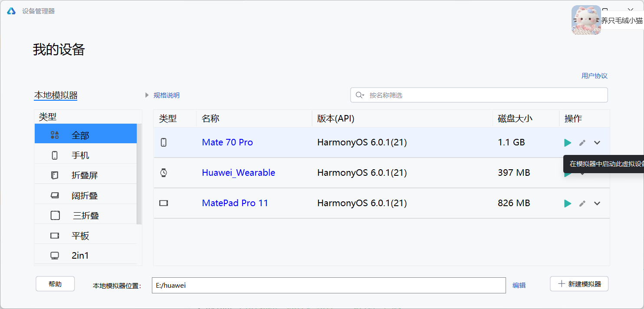The width and height of the screenshot is (644, 309).
Task: Open the Huawei_Wearable device name link
Action: point(239,173)
